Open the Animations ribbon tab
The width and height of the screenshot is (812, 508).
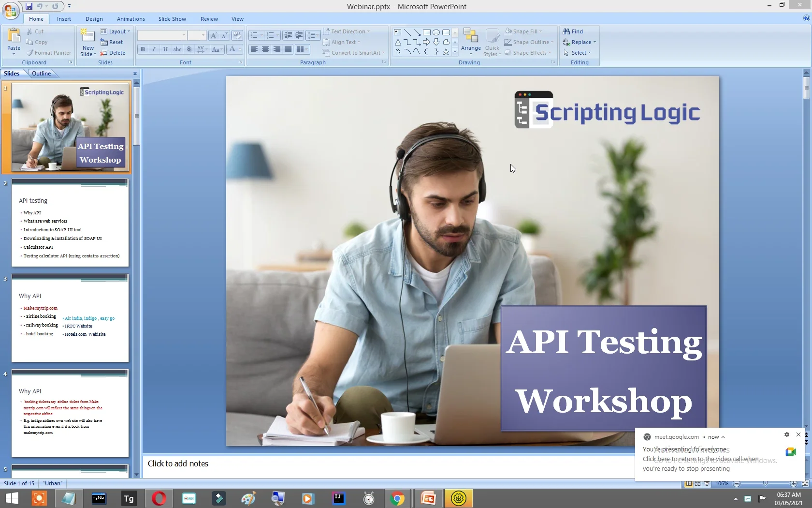130,19
